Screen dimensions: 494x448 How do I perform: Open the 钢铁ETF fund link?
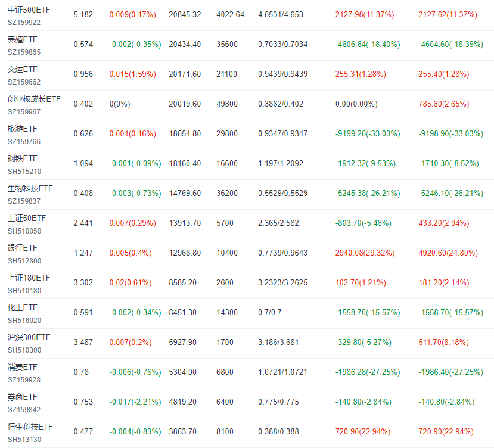[x=23, y=159]
